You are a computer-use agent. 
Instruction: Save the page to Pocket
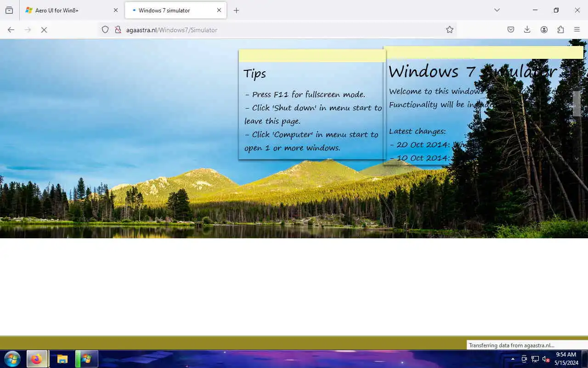pos(511,30)
